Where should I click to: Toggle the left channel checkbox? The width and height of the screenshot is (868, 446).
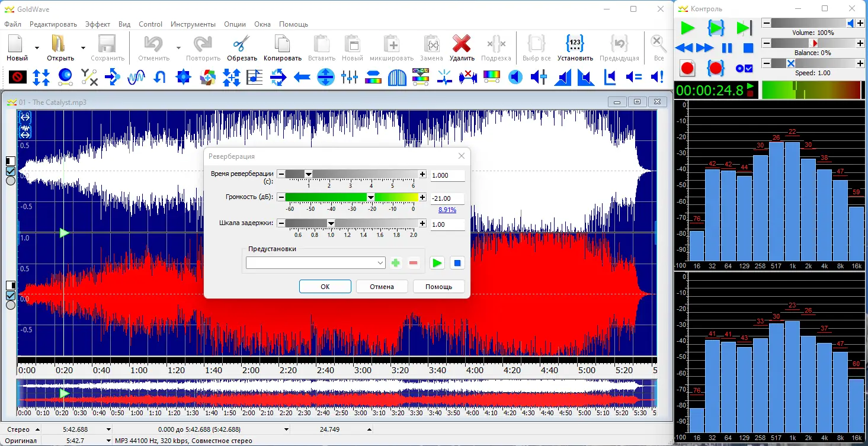[10, 171]
